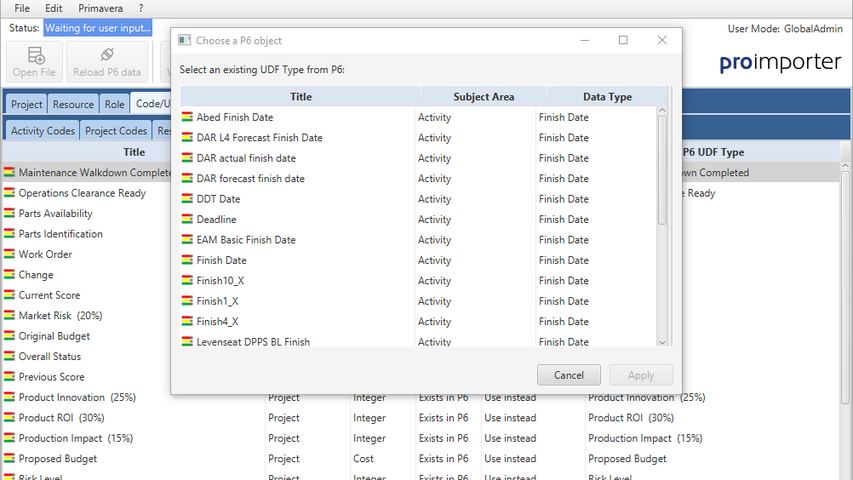Screen dimensions: 853x480
Task: Switch to the Resource tab
Action: tap(73, 104)
